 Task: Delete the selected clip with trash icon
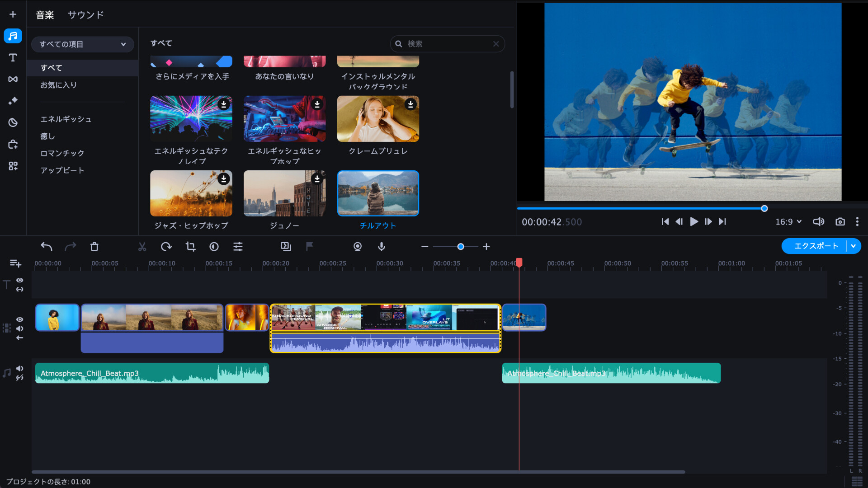pos(94,247)
